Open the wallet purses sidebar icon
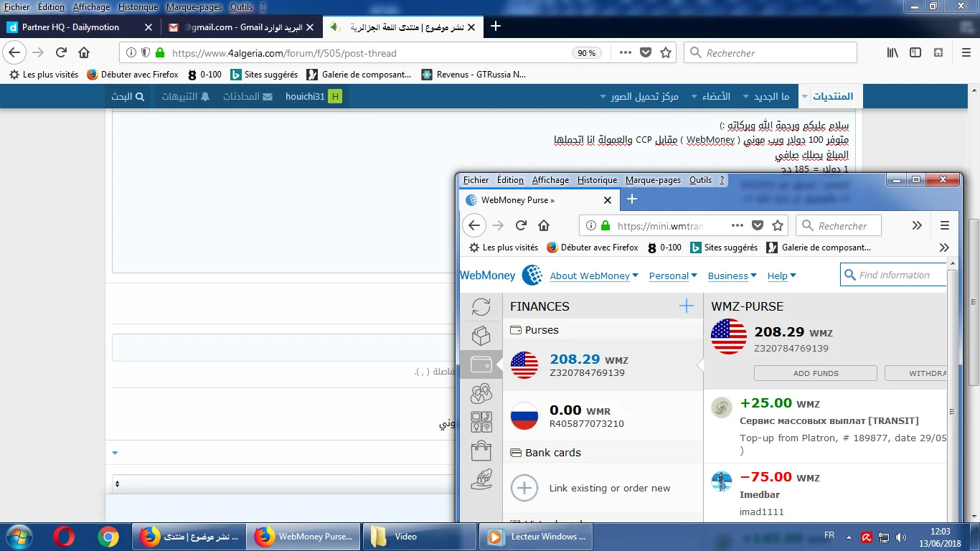Image resolution: width=980 pixels, height=551 pixels. [x=481, y=364]
